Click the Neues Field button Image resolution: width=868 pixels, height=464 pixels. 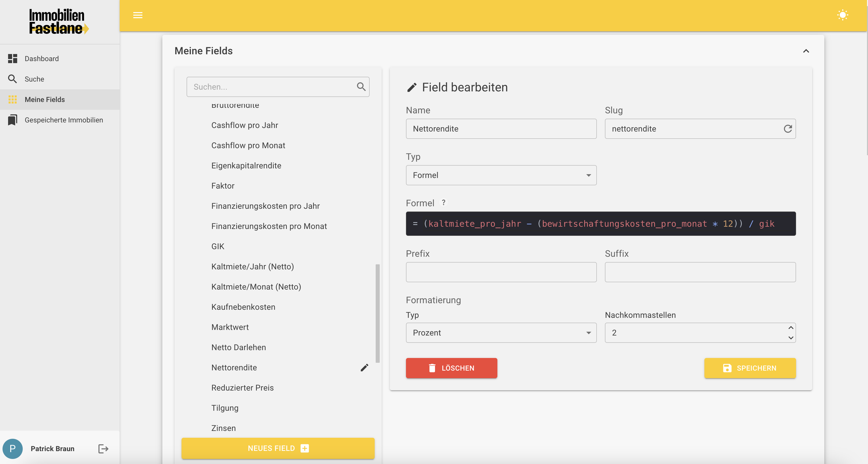(278, 448)
